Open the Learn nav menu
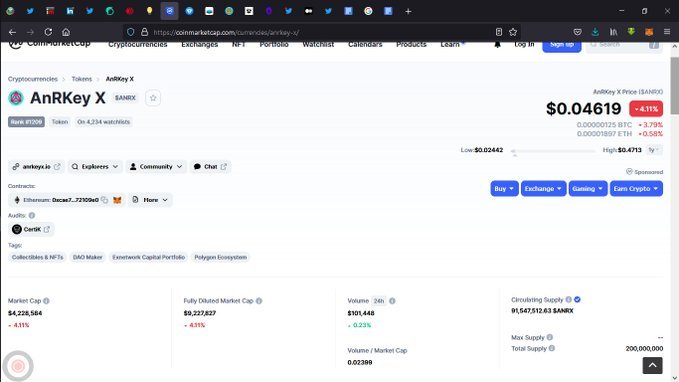Viewport: 679px width, 382px height. (x=450, y=45)
